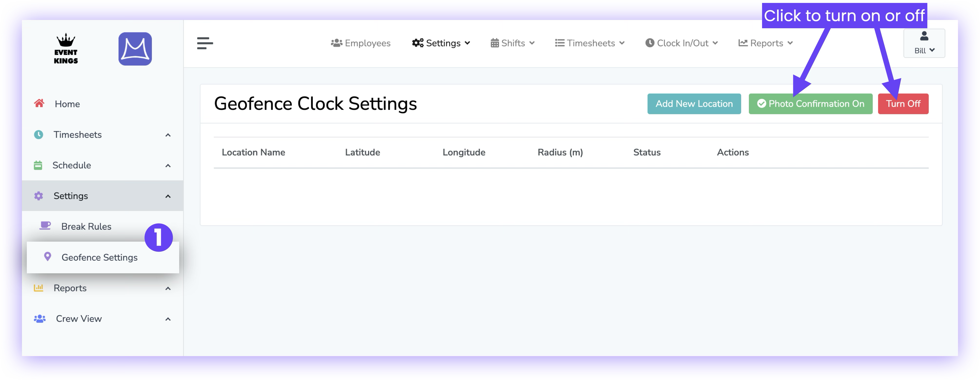Click the blue M app logo
The width and height of the screenshot is (980, 380).
click(x=135, y=49)
